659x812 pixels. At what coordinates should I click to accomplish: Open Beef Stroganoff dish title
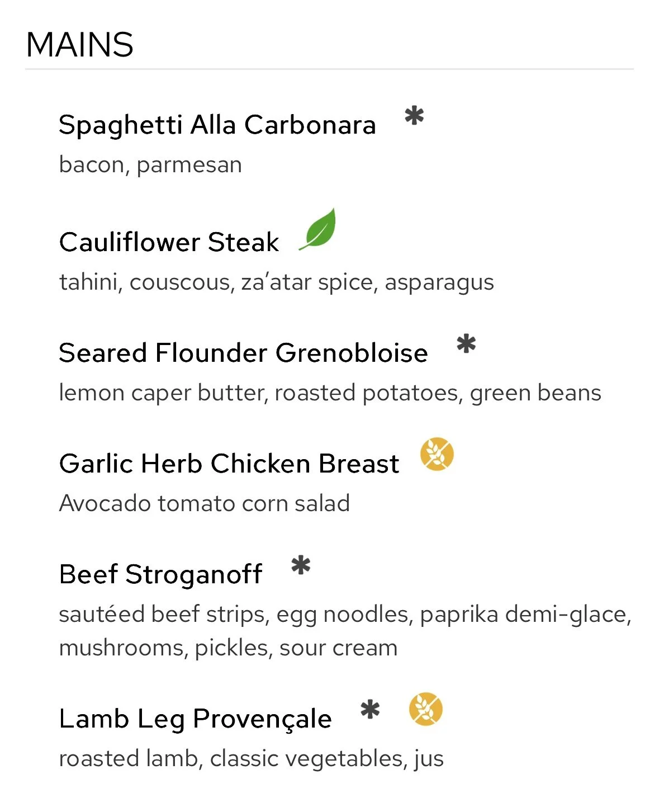click(160, 574)
